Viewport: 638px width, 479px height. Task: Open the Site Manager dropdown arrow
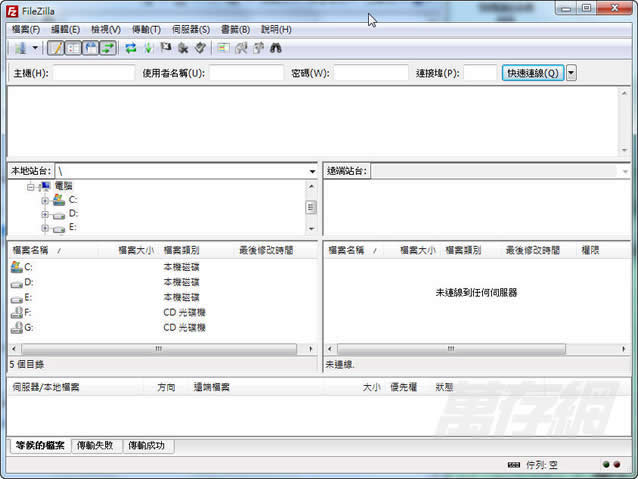click(35, 48)
